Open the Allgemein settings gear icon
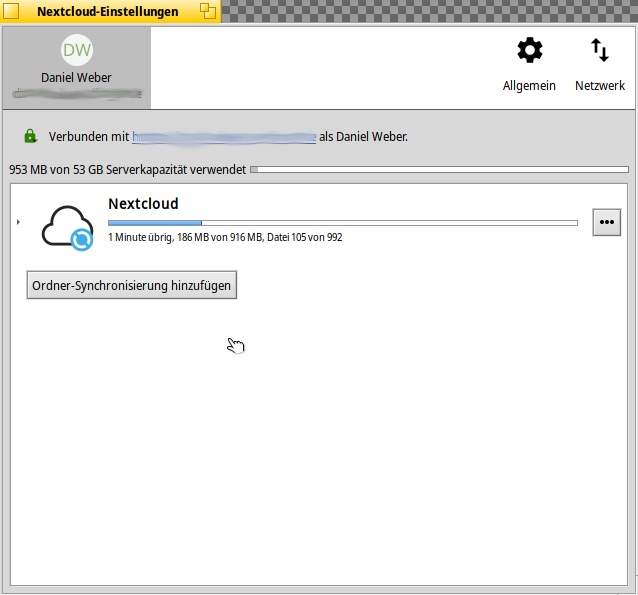The height and width of the screenshot is (595, 638). [x=529, y=51]
